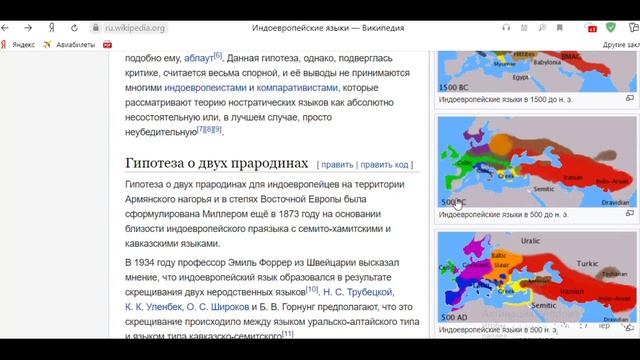Open the 500 BC map thumbnail
This screenshot has height=360, width=640.
(x=537, y=162)
